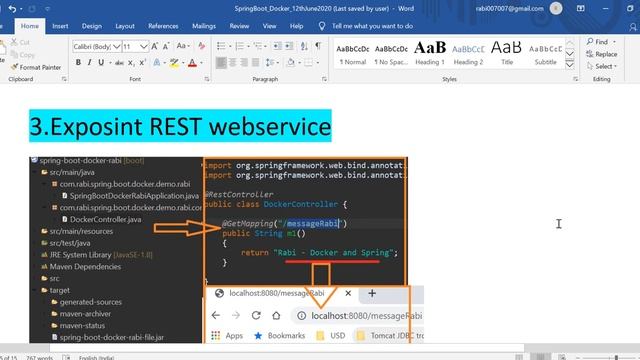Open the Undo history dropdown arrow
Image resolution: width=640 pixels, height=360 pixels.
(x=21, y=9)
